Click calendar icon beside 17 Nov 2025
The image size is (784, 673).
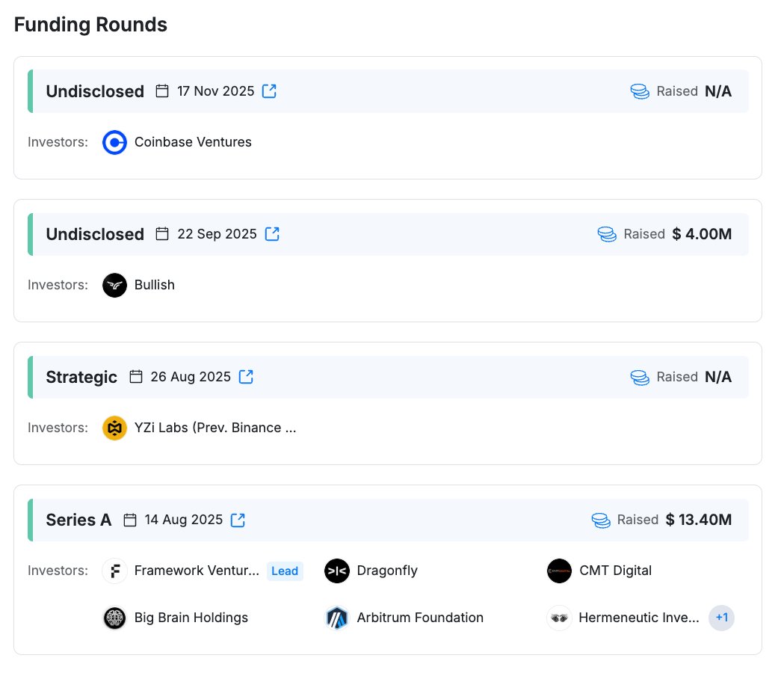click(x=162, y=91)
